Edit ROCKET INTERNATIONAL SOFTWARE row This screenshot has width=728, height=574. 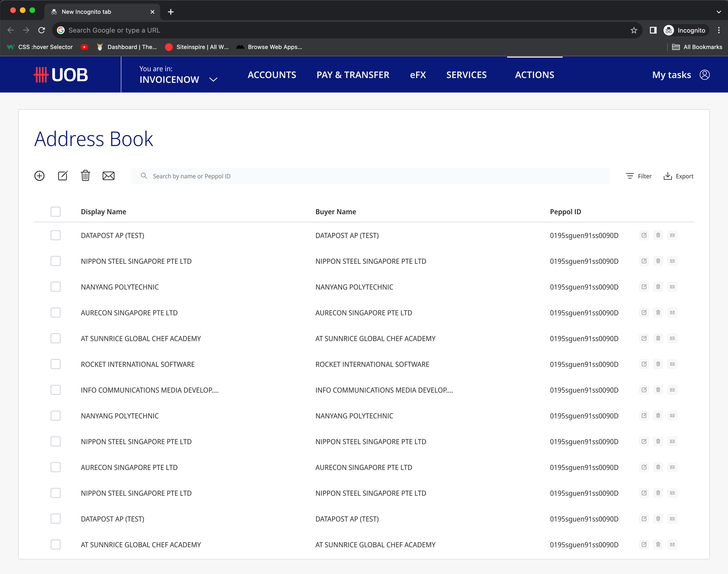point(644,364)
